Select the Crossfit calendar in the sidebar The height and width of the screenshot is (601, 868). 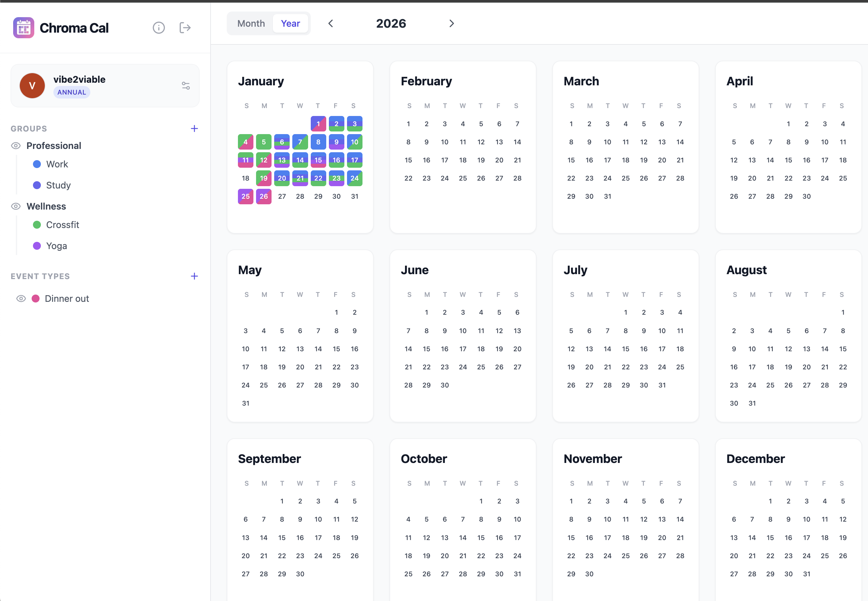[63, 224]
